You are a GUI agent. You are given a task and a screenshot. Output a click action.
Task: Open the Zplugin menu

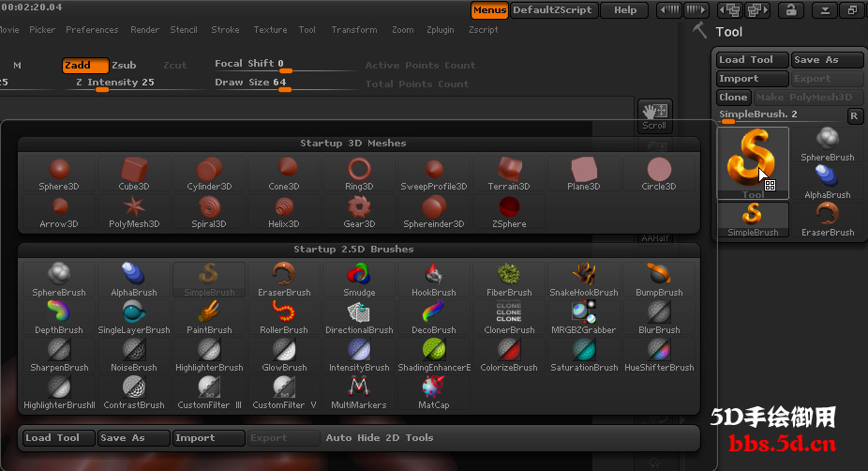coord(440,30)
